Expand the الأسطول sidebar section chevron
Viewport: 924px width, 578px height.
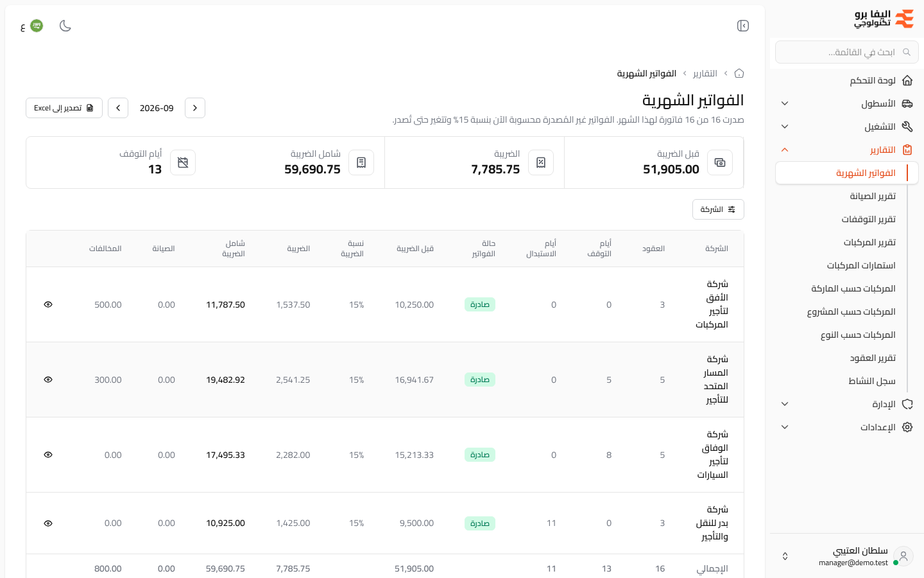point(785,103)
